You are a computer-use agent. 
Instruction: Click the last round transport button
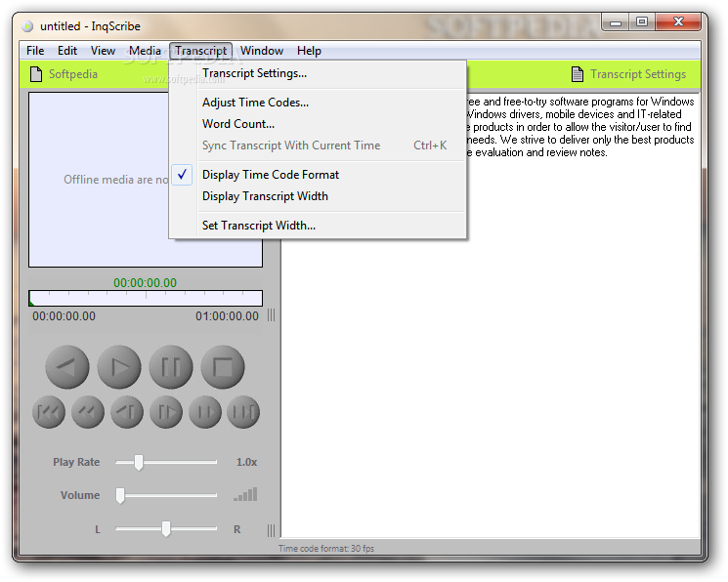[x=243, y=412]
